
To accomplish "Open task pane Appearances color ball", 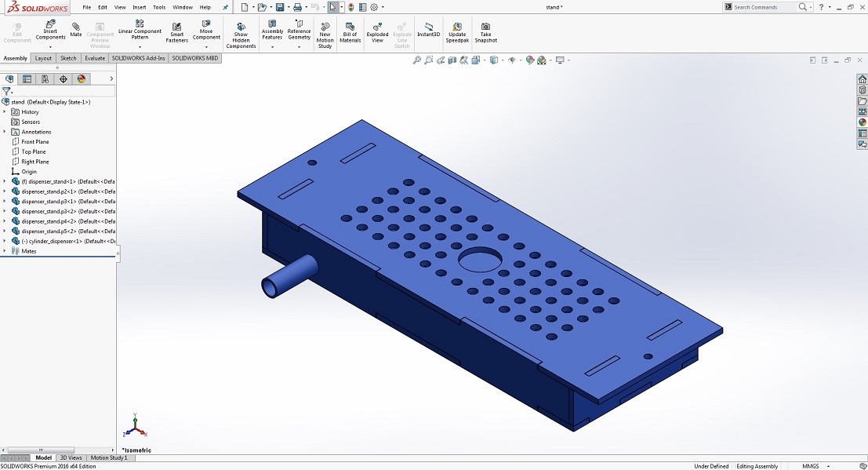I will tap(862, 122).
